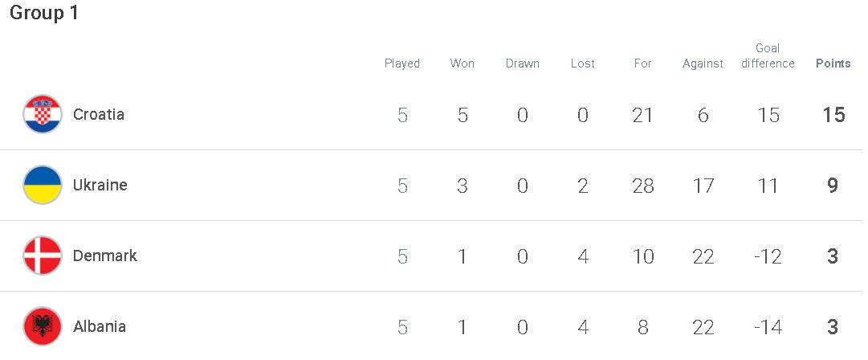Click Ukraine's 28 goals for value
The height and width of the screenshot is (360, 868).
point(642,186)
